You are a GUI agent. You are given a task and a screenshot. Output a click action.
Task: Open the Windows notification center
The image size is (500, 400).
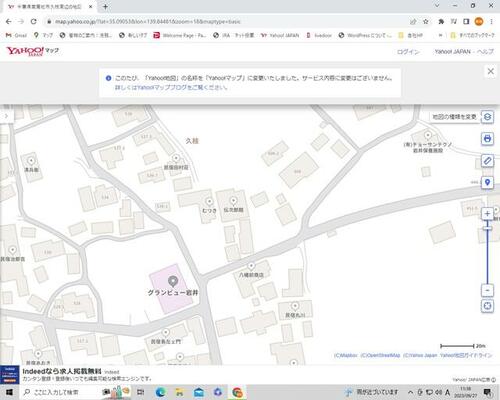point(487,392)
